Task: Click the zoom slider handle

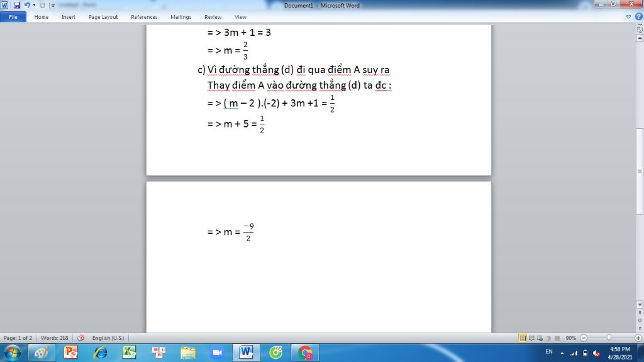Action: click(609, 337)
